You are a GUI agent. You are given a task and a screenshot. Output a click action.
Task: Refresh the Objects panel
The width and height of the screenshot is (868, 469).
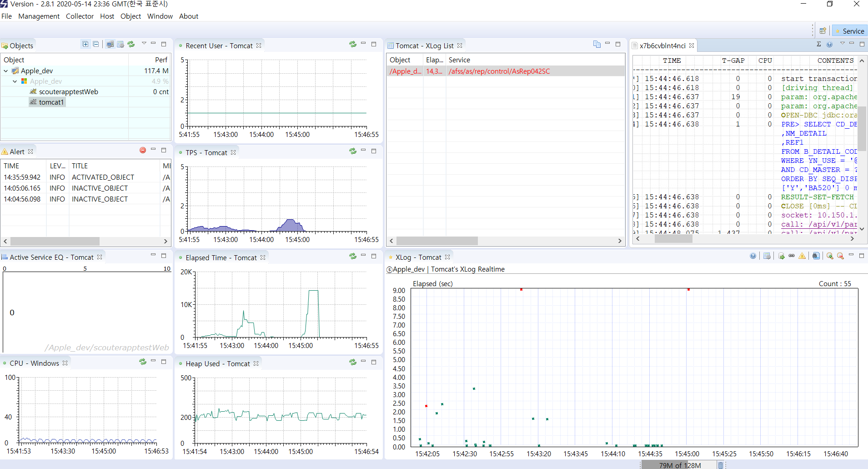(x=131, y=44)
